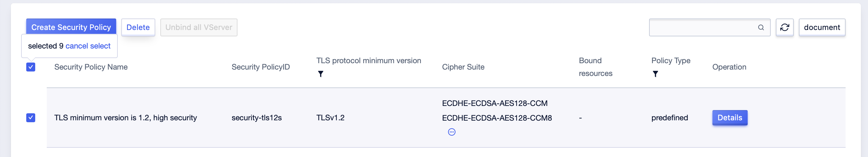Open the Policy Type filter icon
The height and width of the screenshot is (157, 868).
655,74
